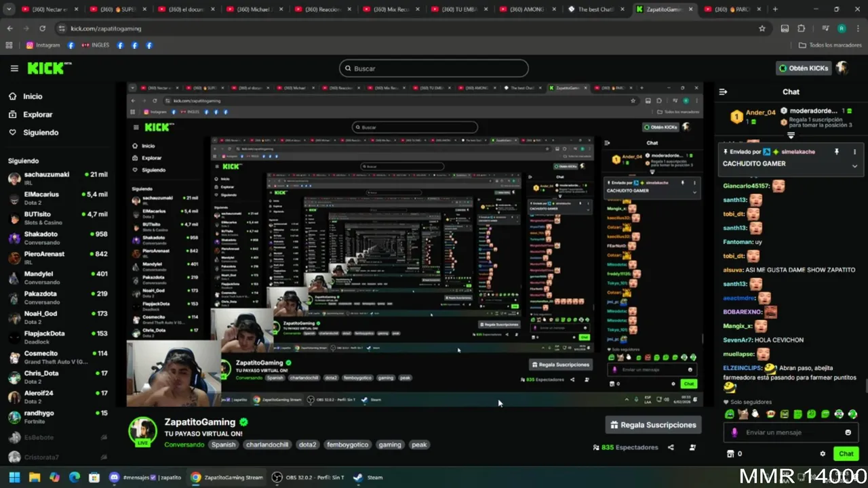The height and width of the screenshot is (488, 868).
Task: Focus the Enviar un mensaje field
Action: point(791,432)
